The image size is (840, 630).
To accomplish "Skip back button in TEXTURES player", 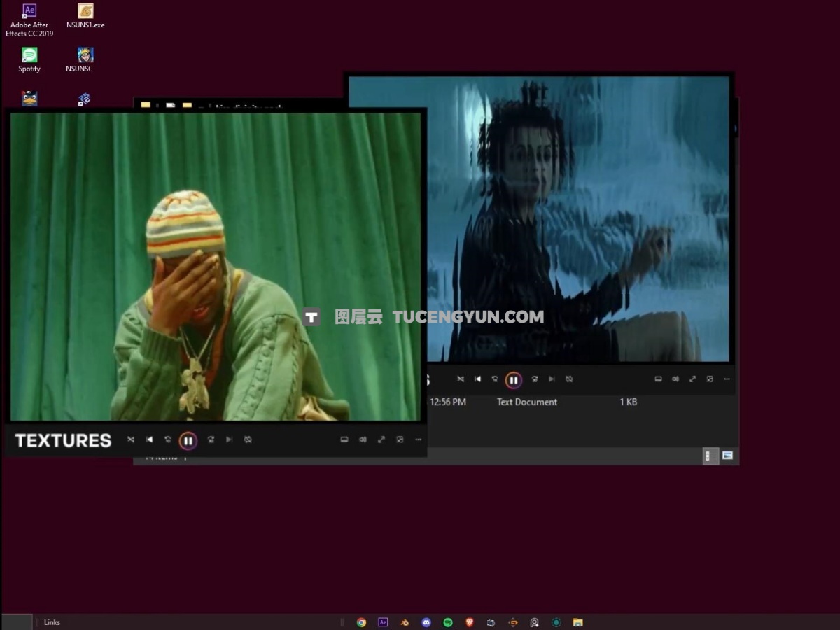I will tap(168, 440).
